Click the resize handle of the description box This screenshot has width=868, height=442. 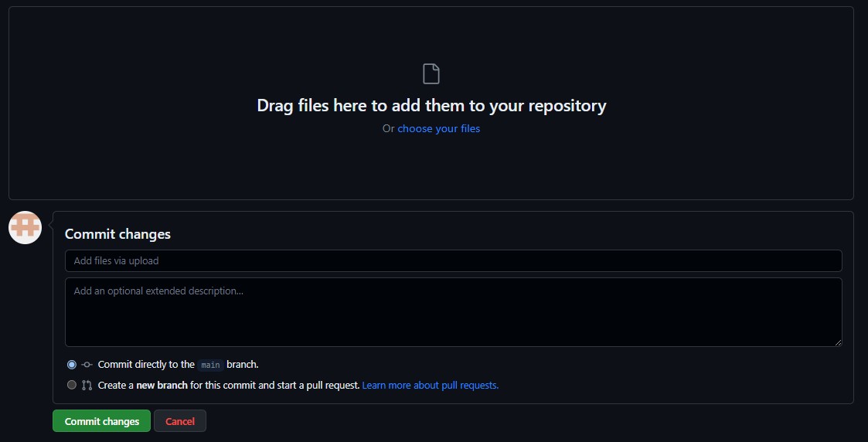(x=837, y=342)
